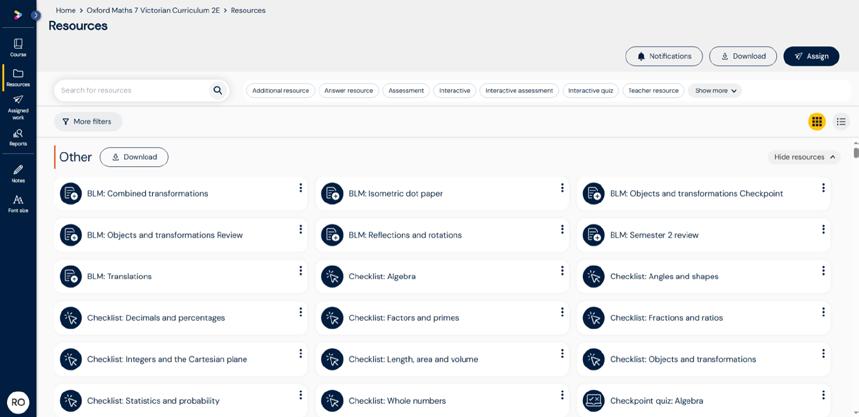Click the BLM: Isometric dot paper icon

[x=332, y=193]
